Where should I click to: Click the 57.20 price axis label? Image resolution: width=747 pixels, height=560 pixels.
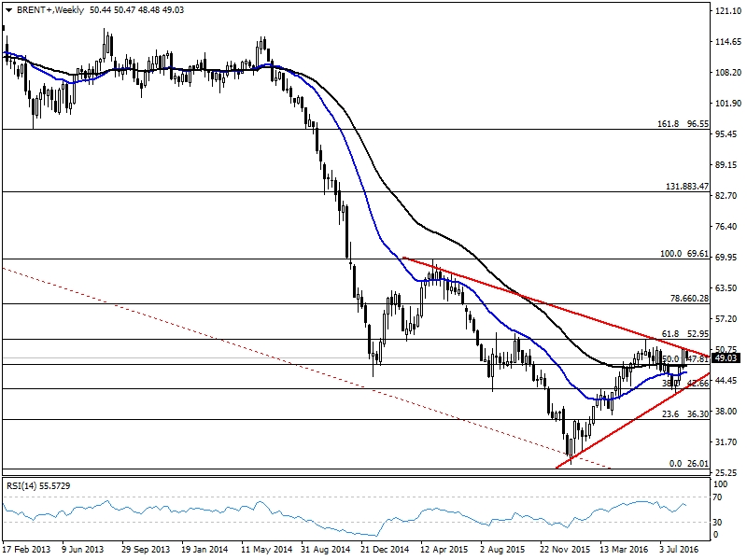pos(728,318)
